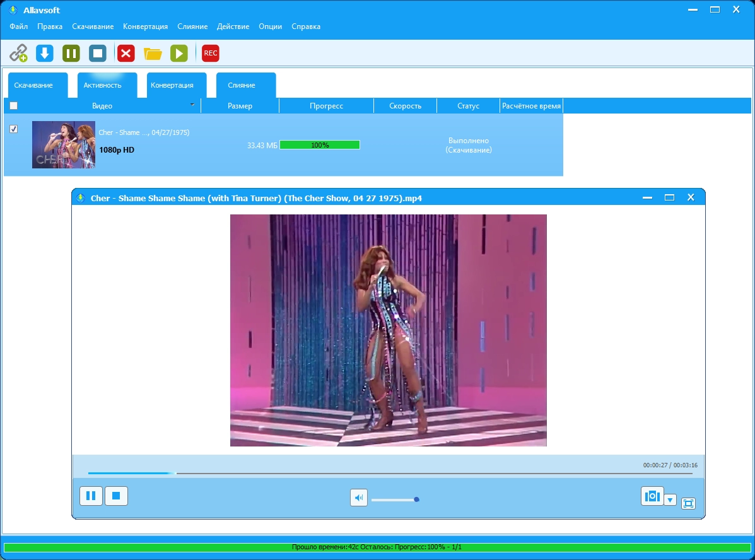
Task: Adjust the player volume slider
Action: 395,500
